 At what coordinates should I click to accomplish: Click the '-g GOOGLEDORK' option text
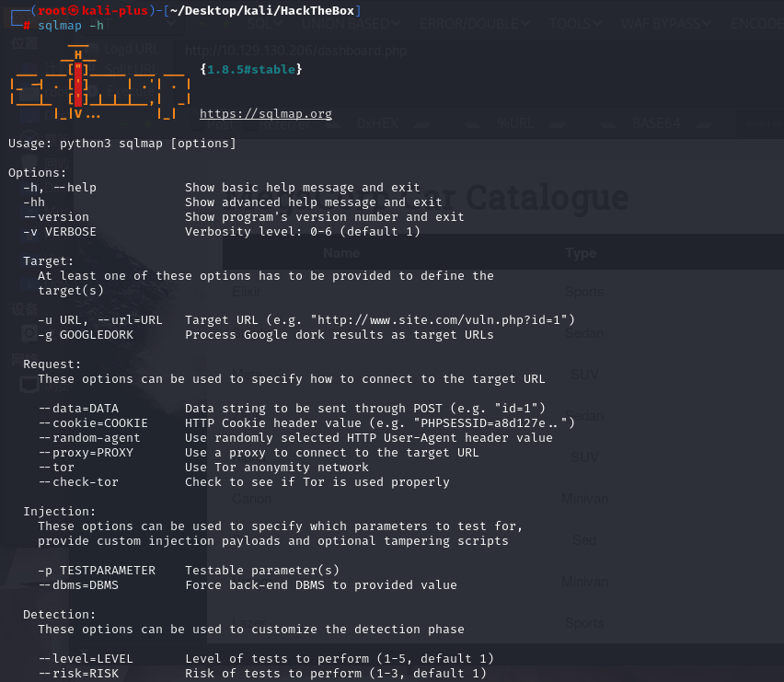(x=86, y=335)
